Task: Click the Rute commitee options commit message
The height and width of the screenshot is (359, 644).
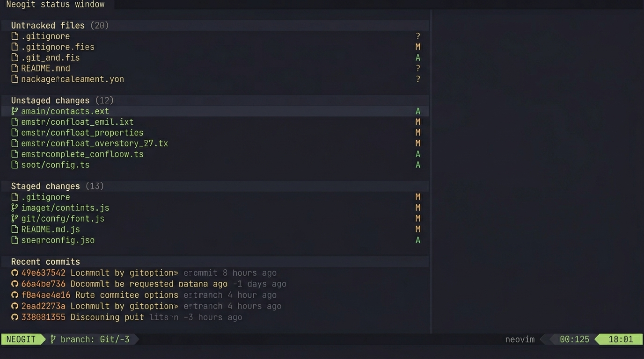Action: point(127,295)
